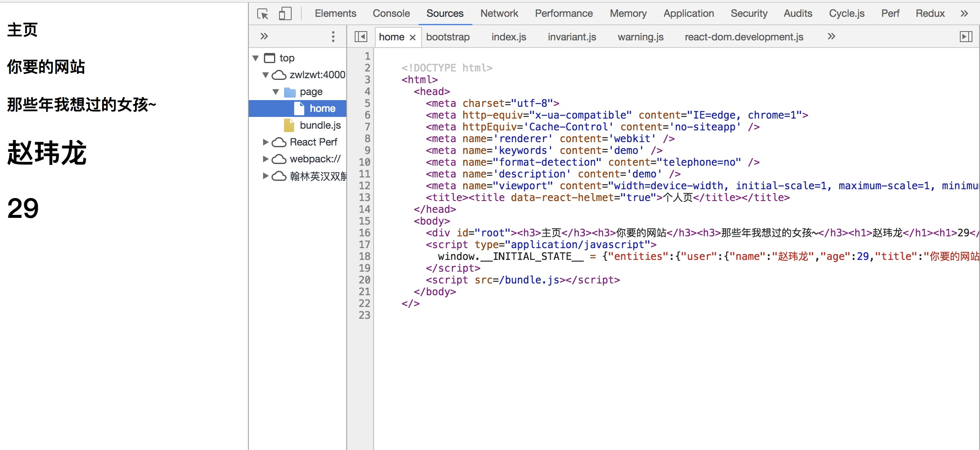Open the Network tab
This screenshot has width=980, height=450.
pos(499,13)
